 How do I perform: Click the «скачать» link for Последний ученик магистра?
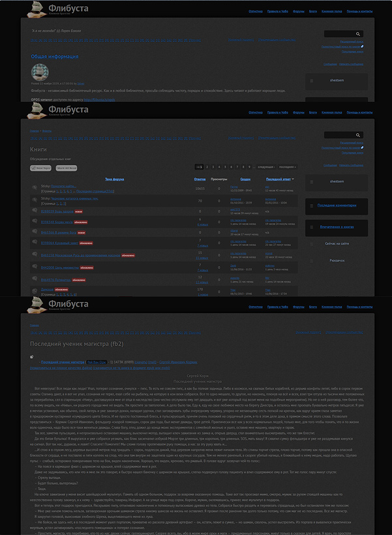point(141,362)
